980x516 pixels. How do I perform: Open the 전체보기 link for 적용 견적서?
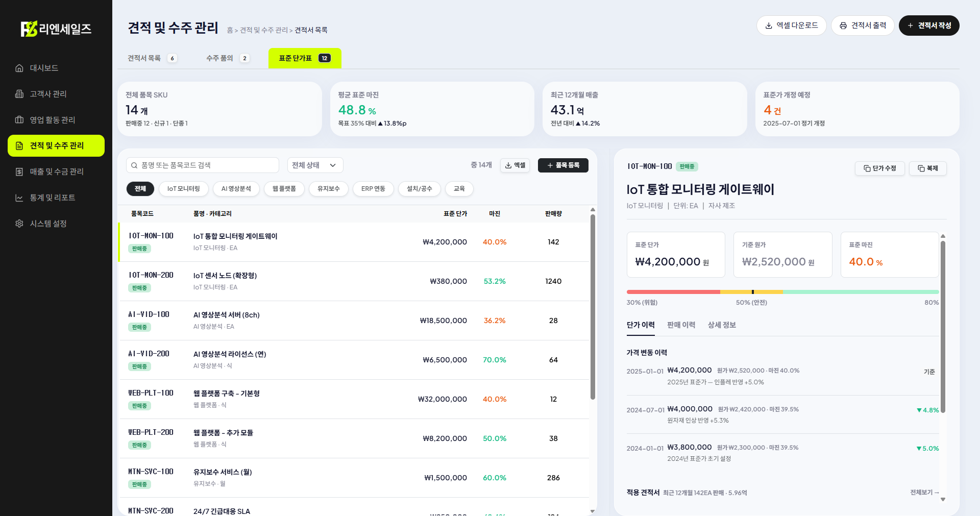924,493
